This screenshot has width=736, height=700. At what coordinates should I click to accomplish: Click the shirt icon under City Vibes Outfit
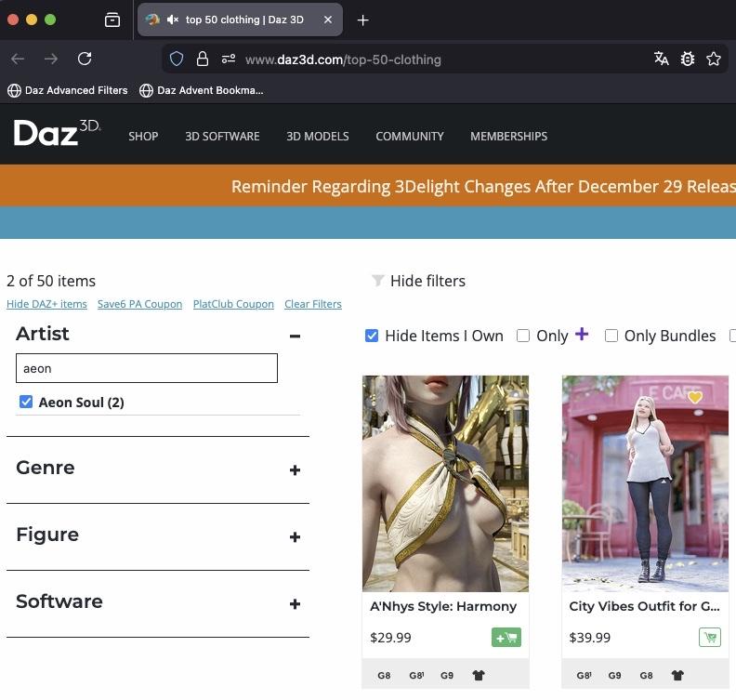(x=677, y=675)
